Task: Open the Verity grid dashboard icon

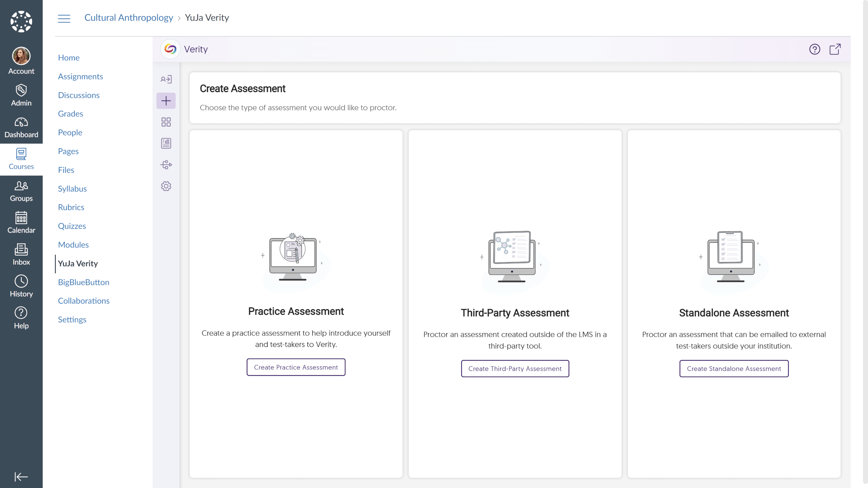Action: click(x=166, y=122)
